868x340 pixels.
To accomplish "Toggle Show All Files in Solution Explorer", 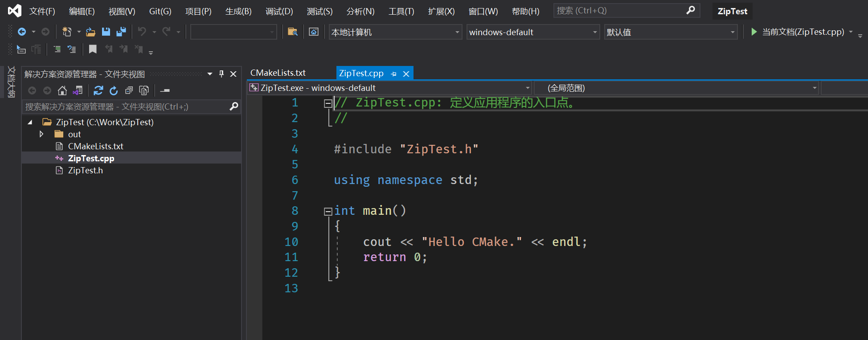I will tap(144, 91).
